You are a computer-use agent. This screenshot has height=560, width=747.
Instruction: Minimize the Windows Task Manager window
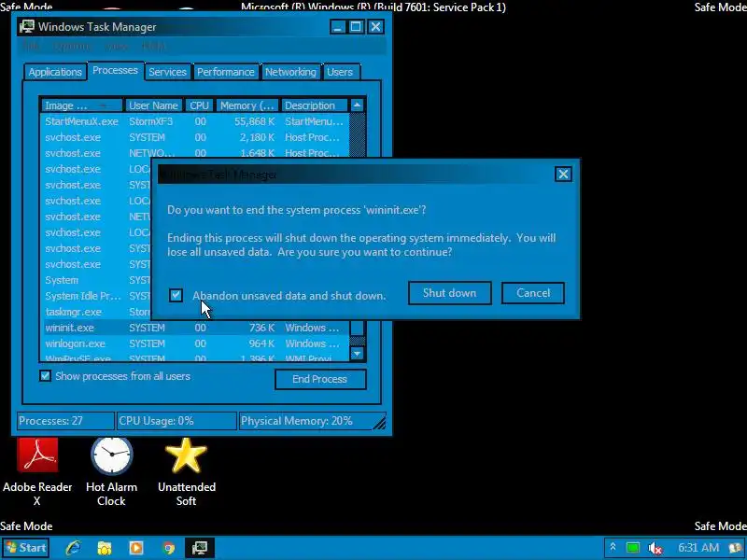click(337, 27)
